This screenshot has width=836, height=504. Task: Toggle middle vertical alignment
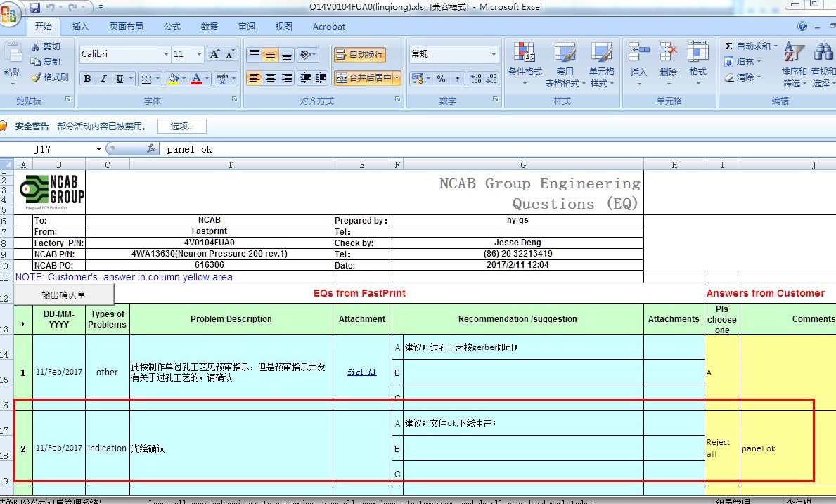(x=270, y=54)
